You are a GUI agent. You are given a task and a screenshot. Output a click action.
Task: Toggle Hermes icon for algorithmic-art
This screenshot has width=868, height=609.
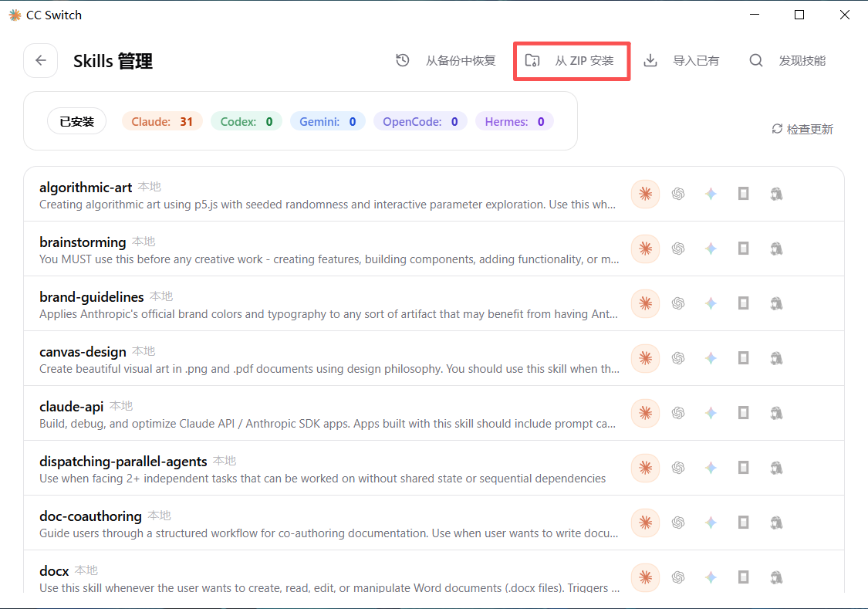tap(776, 194)
